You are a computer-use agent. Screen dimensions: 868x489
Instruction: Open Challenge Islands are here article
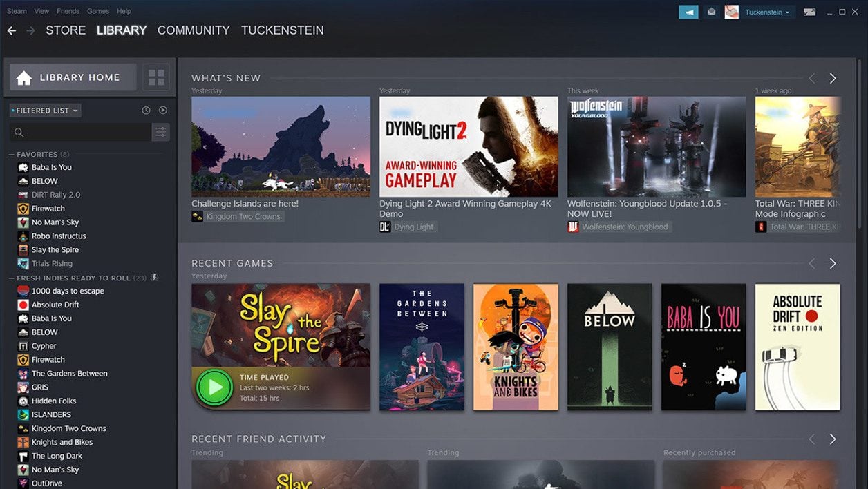point(245,204)
